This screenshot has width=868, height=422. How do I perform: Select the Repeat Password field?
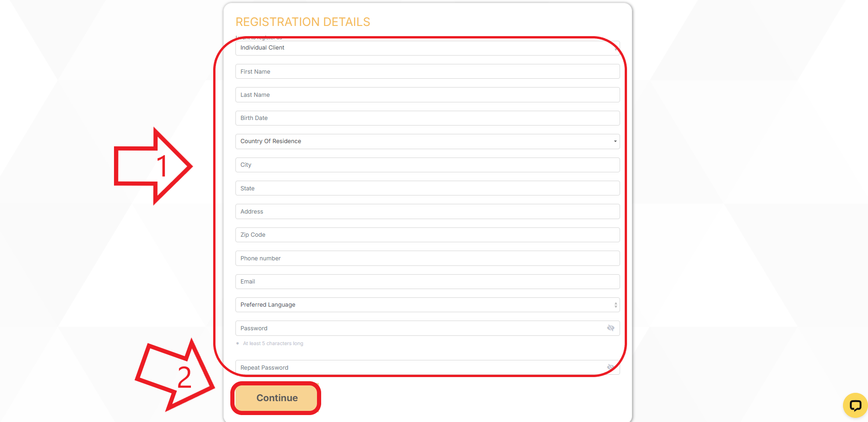point(427,367)
